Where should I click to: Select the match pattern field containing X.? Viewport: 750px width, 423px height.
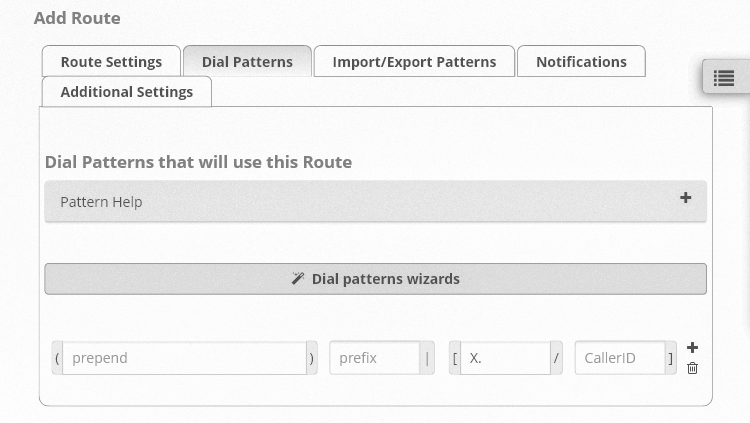(505, 358)
